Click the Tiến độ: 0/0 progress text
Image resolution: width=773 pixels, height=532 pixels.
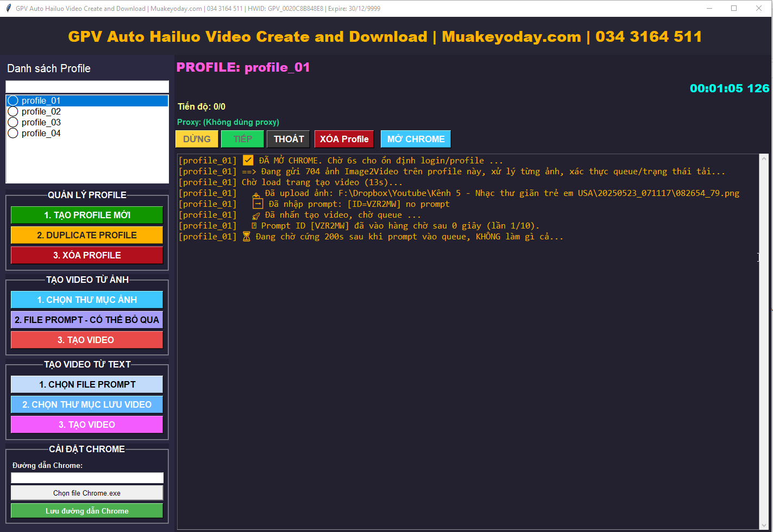click(202, 106)
